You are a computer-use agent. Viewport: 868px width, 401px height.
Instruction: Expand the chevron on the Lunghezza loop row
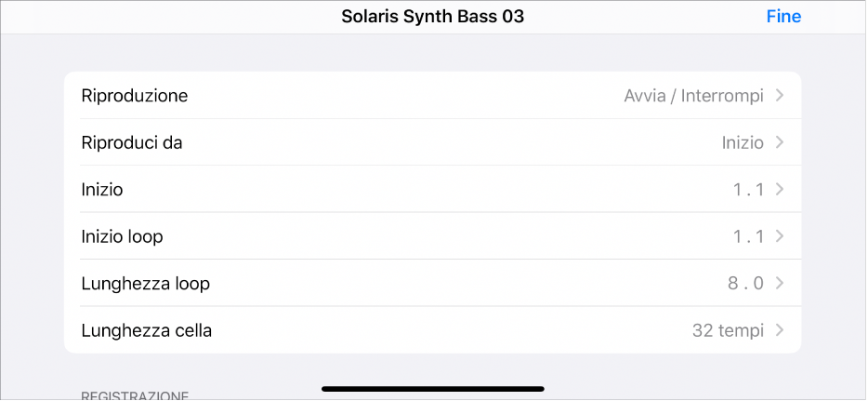point(780,284)
